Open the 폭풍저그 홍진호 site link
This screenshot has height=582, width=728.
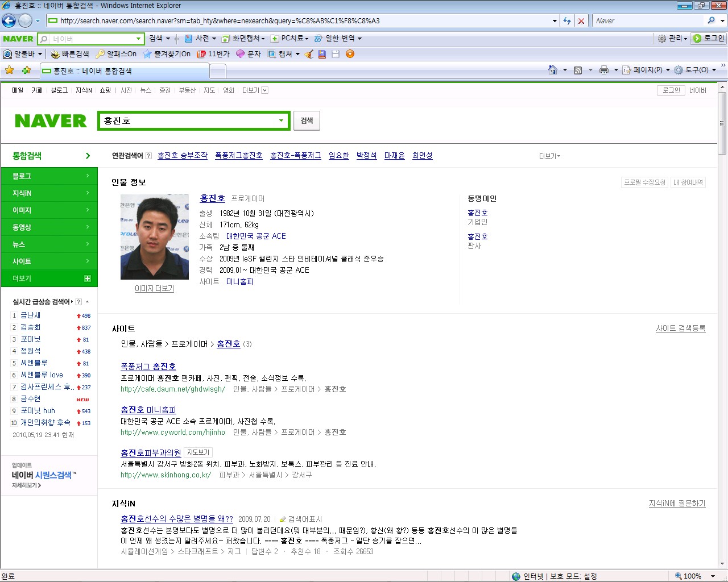[x=148, y=367]
